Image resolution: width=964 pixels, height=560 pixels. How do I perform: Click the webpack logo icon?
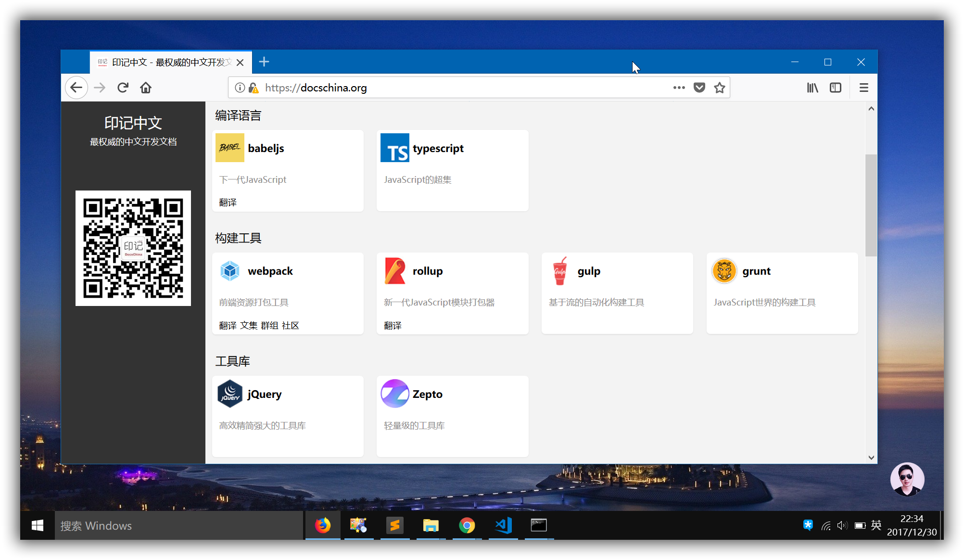[230, 271]
